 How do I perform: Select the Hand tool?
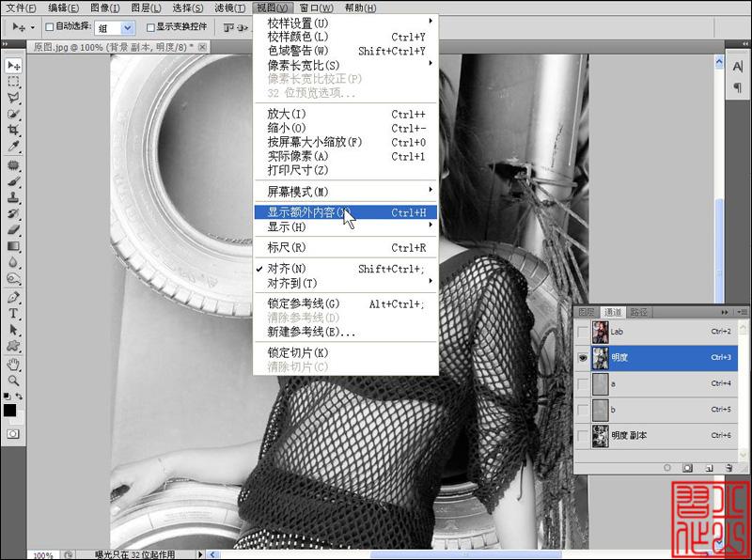[13, 365]
